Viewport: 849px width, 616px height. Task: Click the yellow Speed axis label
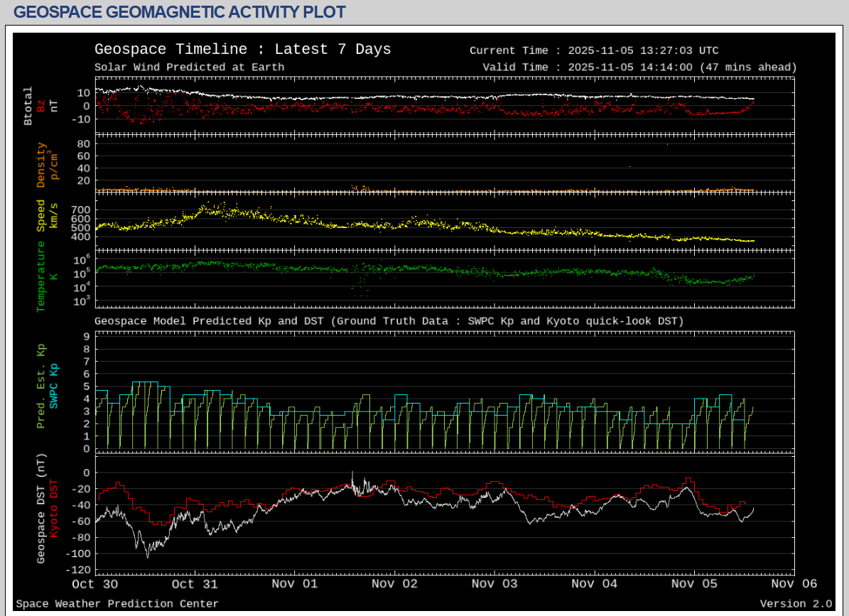pos(41,215)
